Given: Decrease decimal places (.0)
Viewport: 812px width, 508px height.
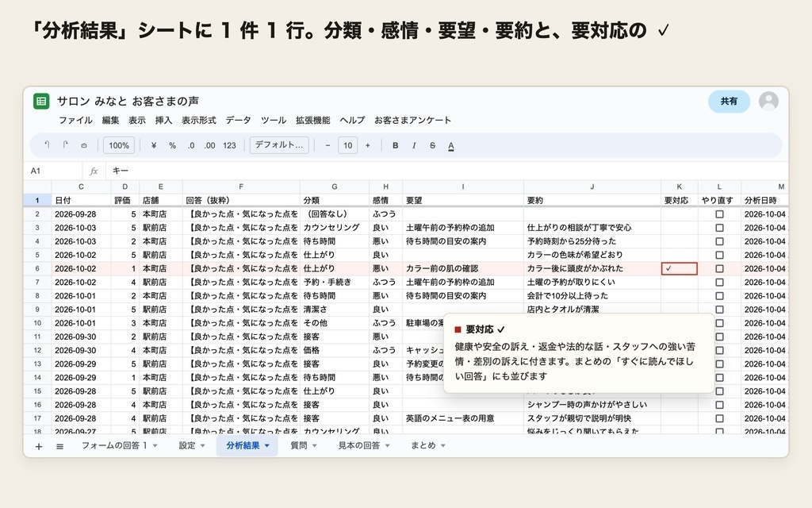Looking at the screenshot, I should click(191, 146).
